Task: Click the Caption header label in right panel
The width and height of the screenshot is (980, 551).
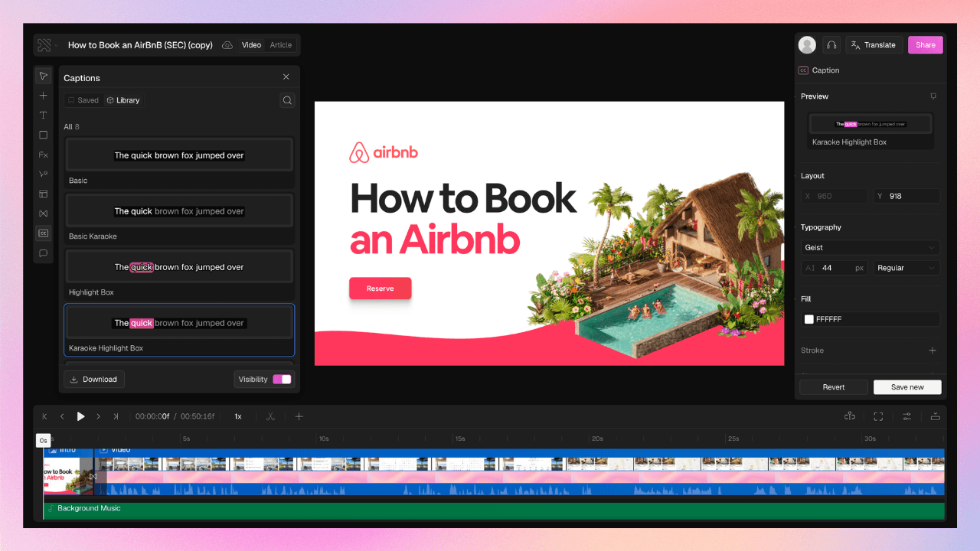Action: click(825, 70)
